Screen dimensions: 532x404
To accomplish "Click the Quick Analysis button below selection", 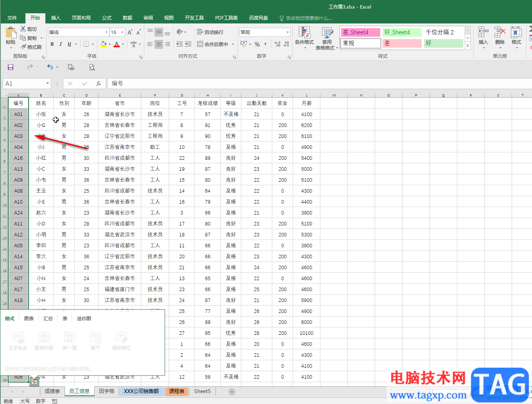I will click(x=34, y=382).
